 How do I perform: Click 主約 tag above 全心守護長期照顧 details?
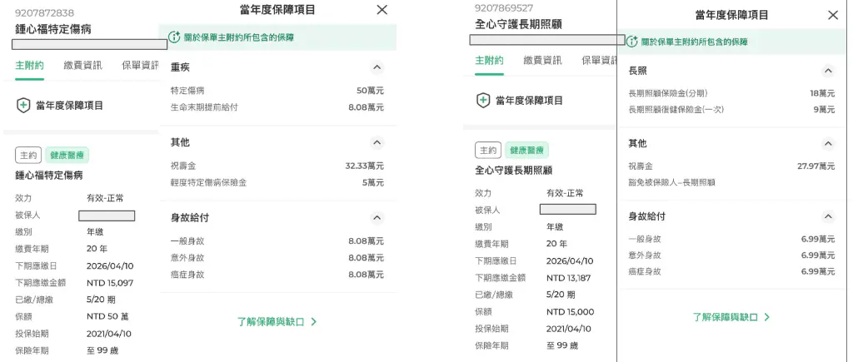(x=487, y=151)
